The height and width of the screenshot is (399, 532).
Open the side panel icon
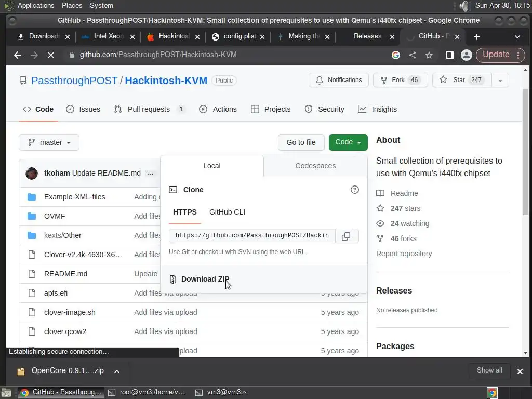[x=450, y=55]
